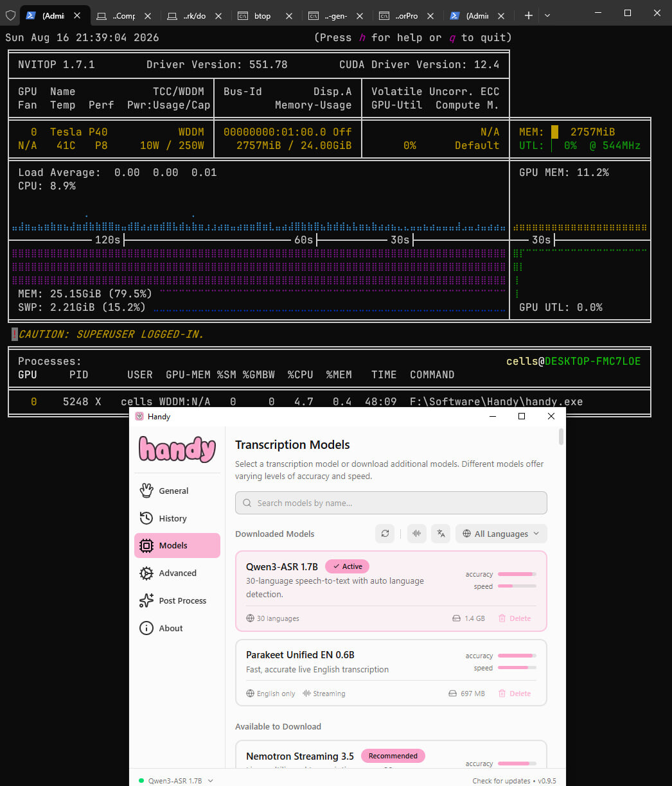Click Qwen3-ASR speed bar
Screen dimensions: 672x786
coord(517,586)
